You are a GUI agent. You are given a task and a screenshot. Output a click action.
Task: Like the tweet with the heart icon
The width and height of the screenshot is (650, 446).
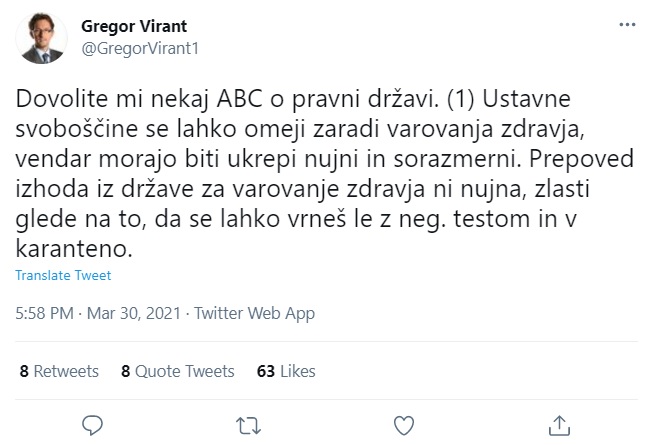click(x=403, y=423)
